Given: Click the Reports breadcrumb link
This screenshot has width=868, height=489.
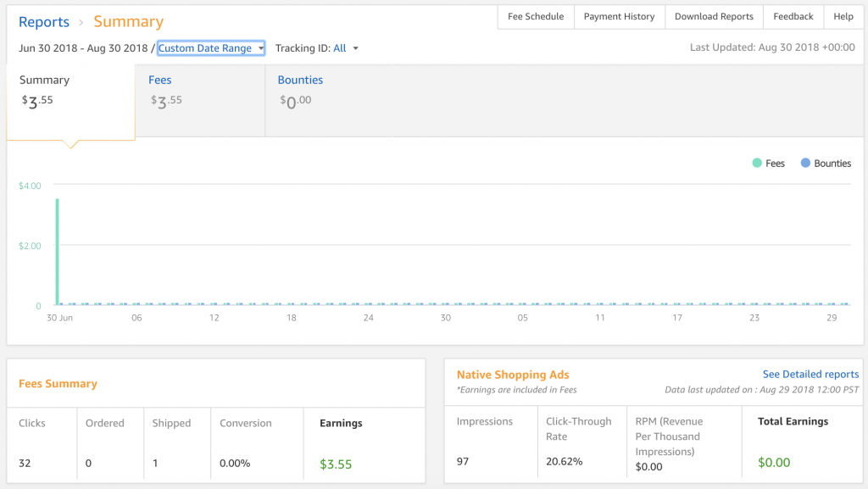Looking at the screenshot, I should (x=43, y=22).
